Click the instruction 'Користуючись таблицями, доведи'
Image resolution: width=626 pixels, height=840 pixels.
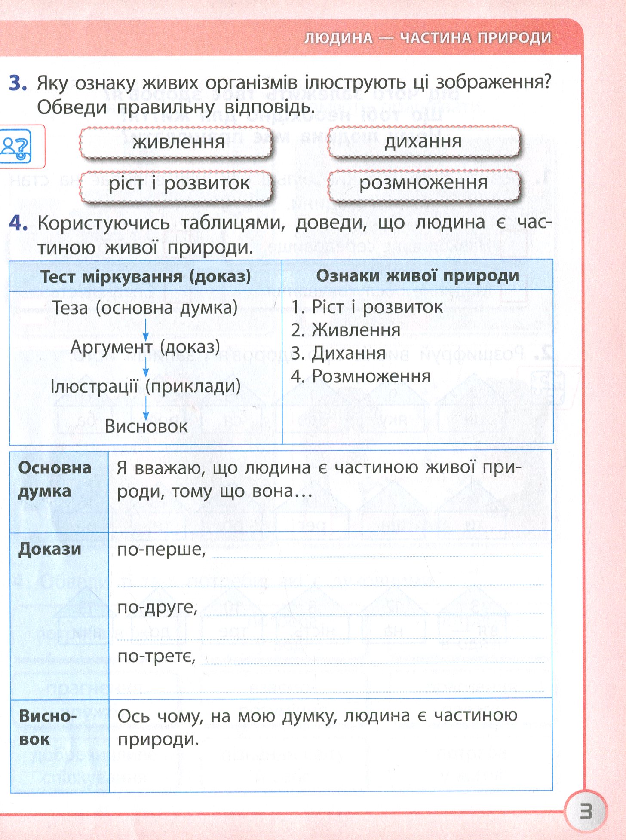click(x=295, y=235)
